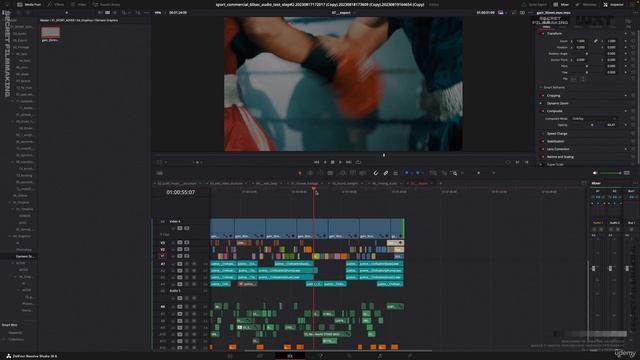Image resolution: width=640 pixels, height=360 pixels.
Task: Toggle Zoom link chain icon in Transform
Action: [596, 41]
